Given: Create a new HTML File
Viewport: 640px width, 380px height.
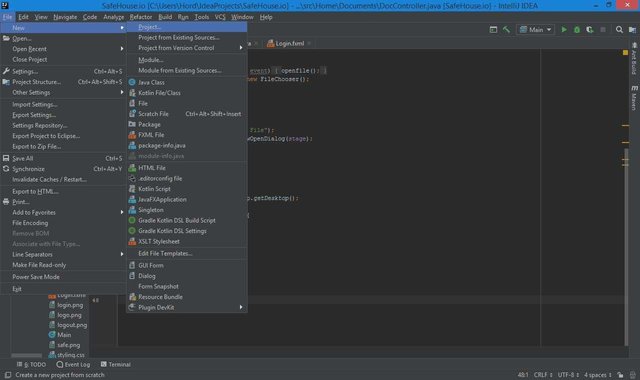Looking at the screenshot, I should 187,168.
